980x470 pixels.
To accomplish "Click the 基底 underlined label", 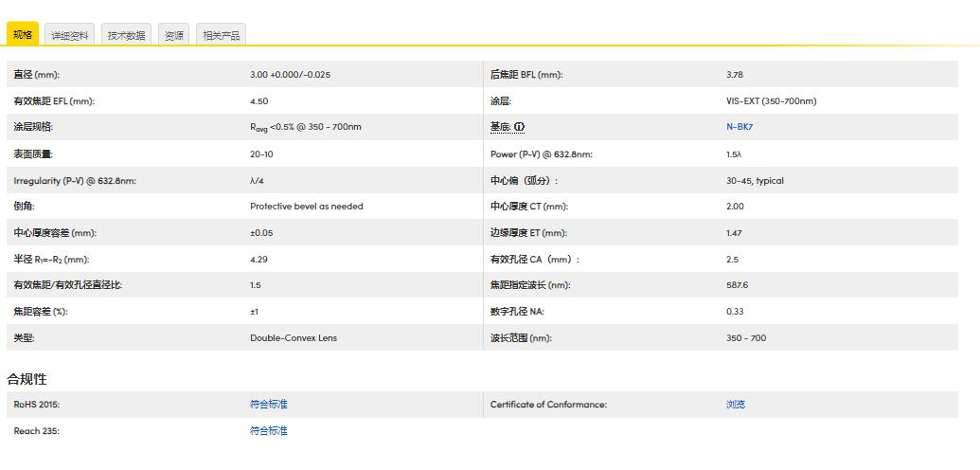I will click(500, 127).
